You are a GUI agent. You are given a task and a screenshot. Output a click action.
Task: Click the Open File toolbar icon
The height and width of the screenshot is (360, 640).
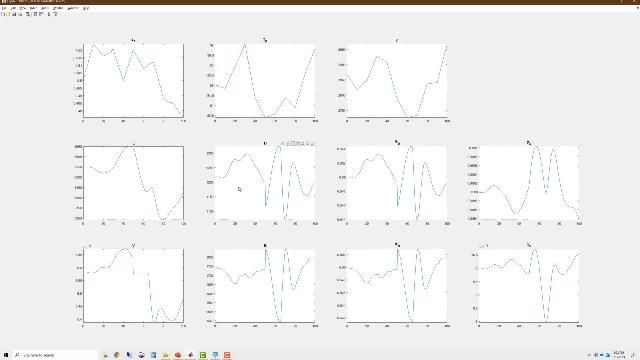(x=8, y=14)
